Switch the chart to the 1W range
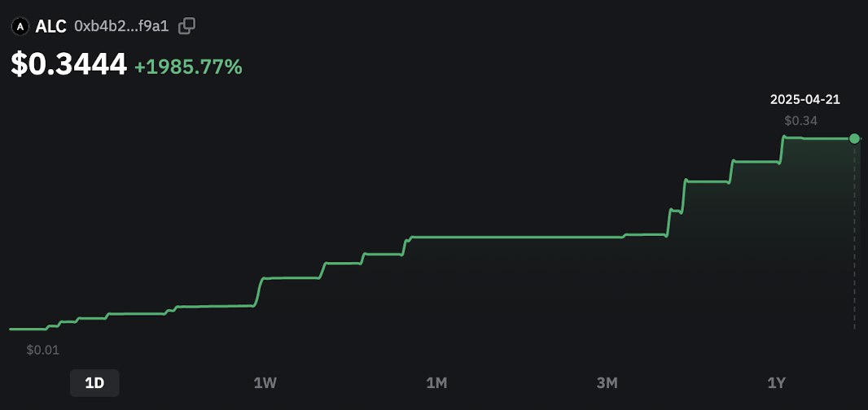This screenshot has height=410, width=868. point(265,383)
